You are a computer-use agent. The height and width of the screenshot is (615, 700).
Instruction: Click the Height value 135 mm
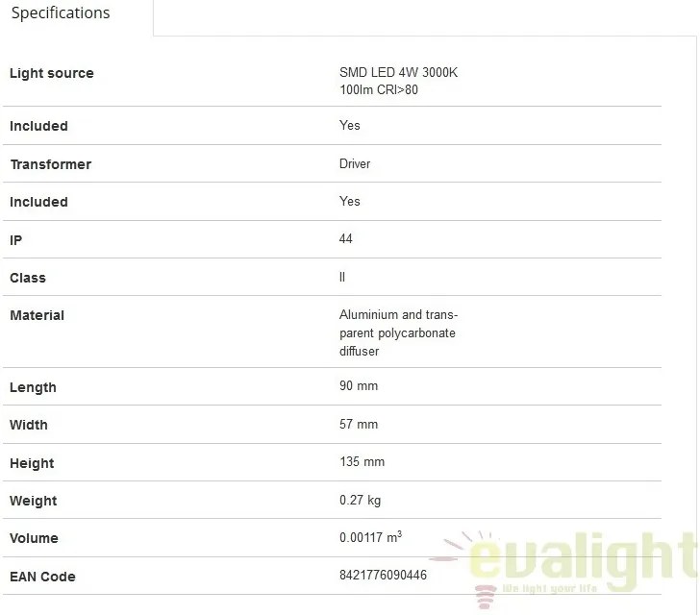point(362,461)
